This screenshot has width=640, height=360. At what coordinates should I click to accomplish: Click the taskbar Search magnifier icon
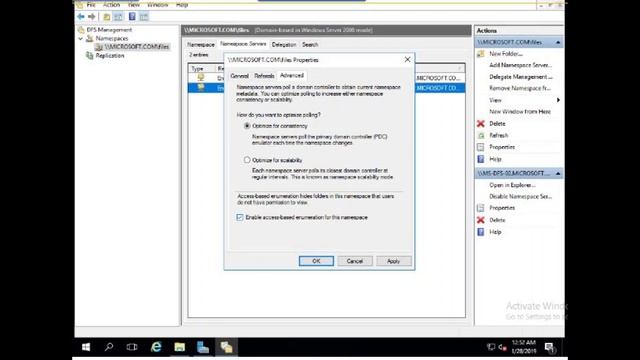click(109, 347)
